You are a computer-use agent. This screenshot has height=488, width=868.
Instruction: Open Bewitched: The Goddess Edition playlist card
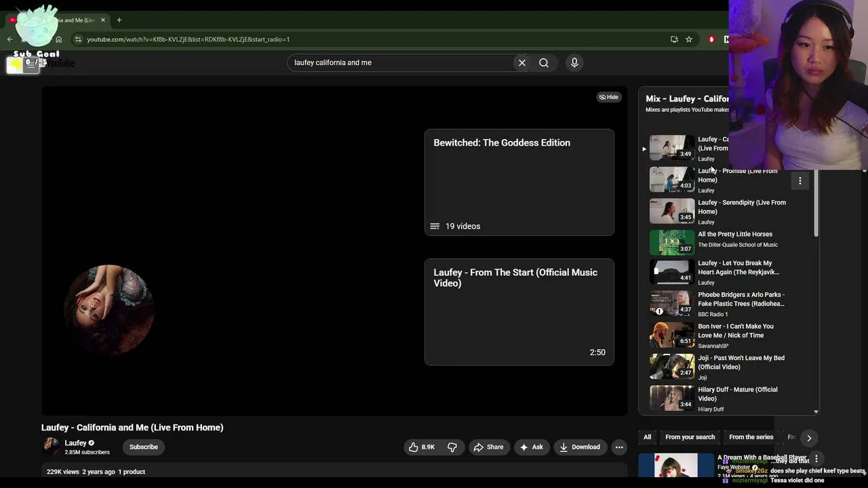[x=519, y=182]
